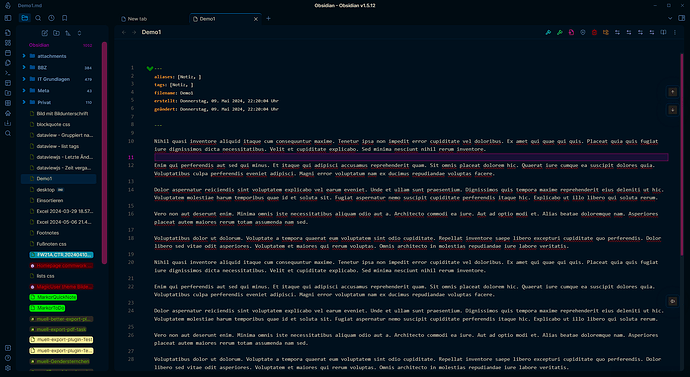Jump to bottom with arrow button
Screen dimensions: 690x377
coord(672,110)
